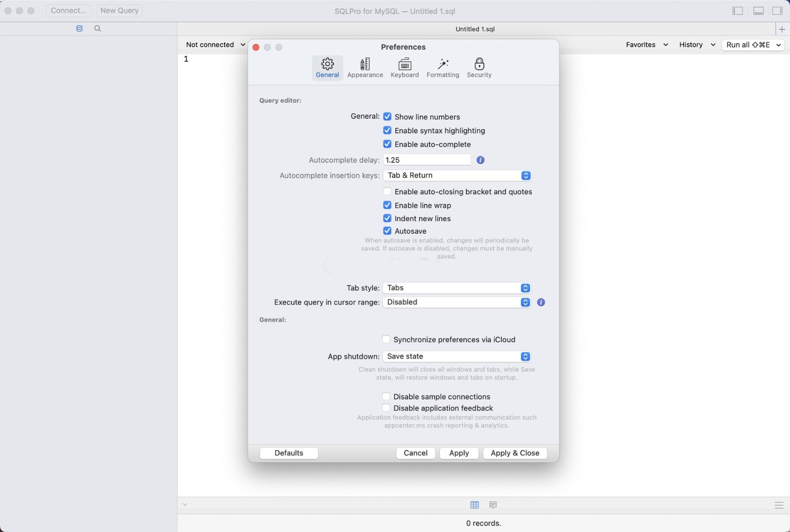Open the Security preferences tab
This screenshot has width=790, height=532.
pyautogui.click(x=479, y=68)
